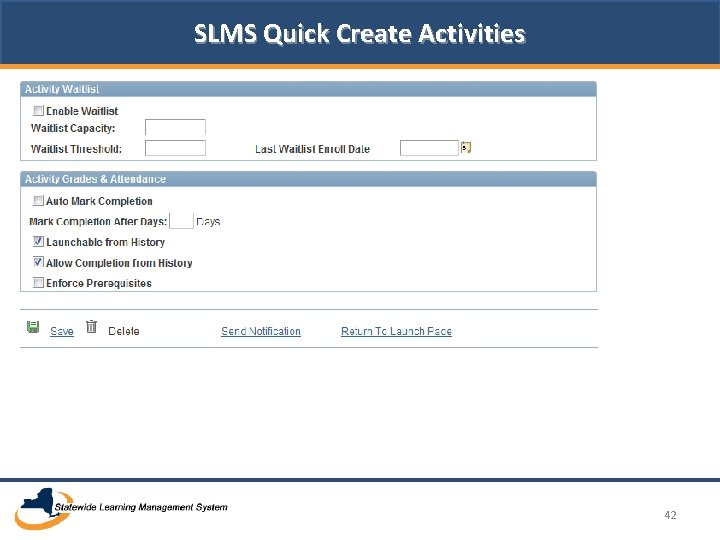Click the Waitlist Capacity label

[x=73, y=128]
